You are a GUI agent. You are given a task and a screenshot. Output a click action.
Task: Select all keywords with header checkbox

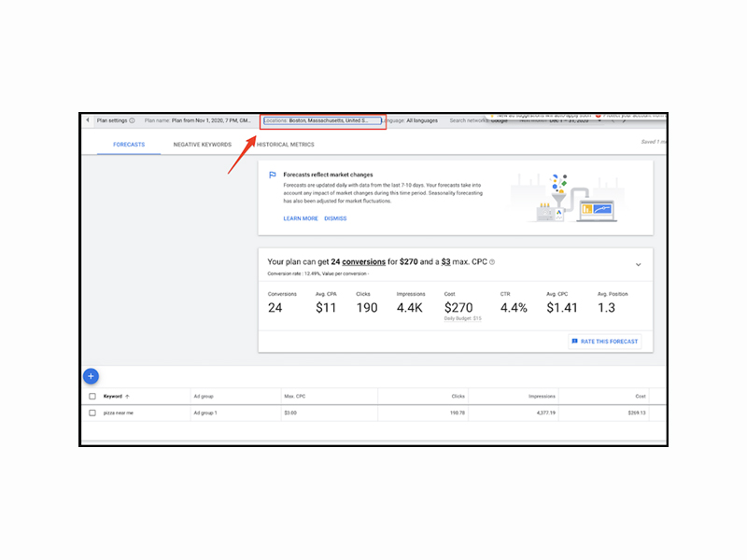[x=92, y=396]
